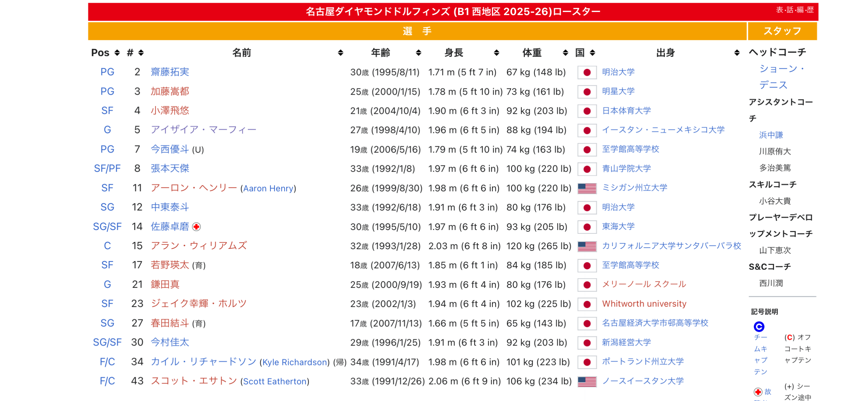The height and width of the screenshot is (401, 868).
Task: Open the 編 template edit link
Action: 800,10
